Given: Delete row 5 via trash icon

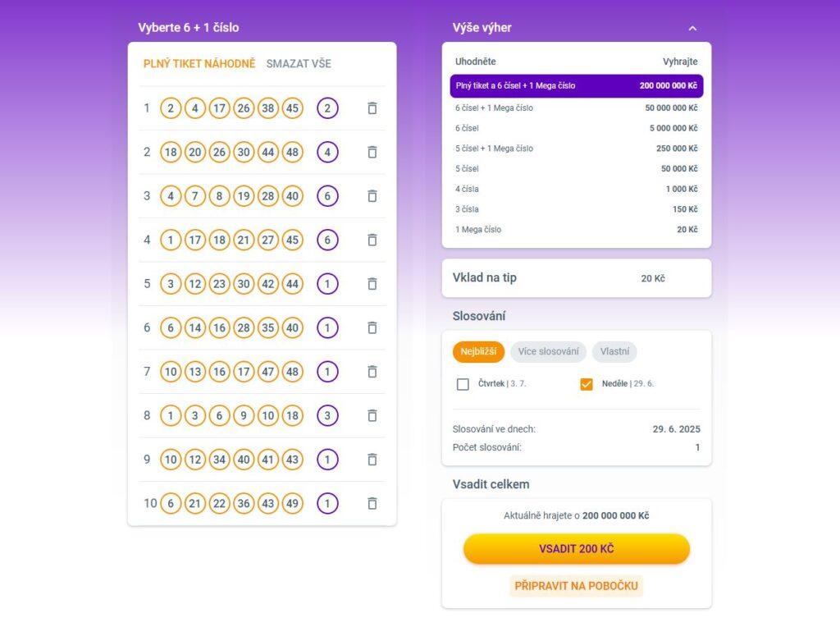Looking at the screenshot, I should tap(372, 284).
